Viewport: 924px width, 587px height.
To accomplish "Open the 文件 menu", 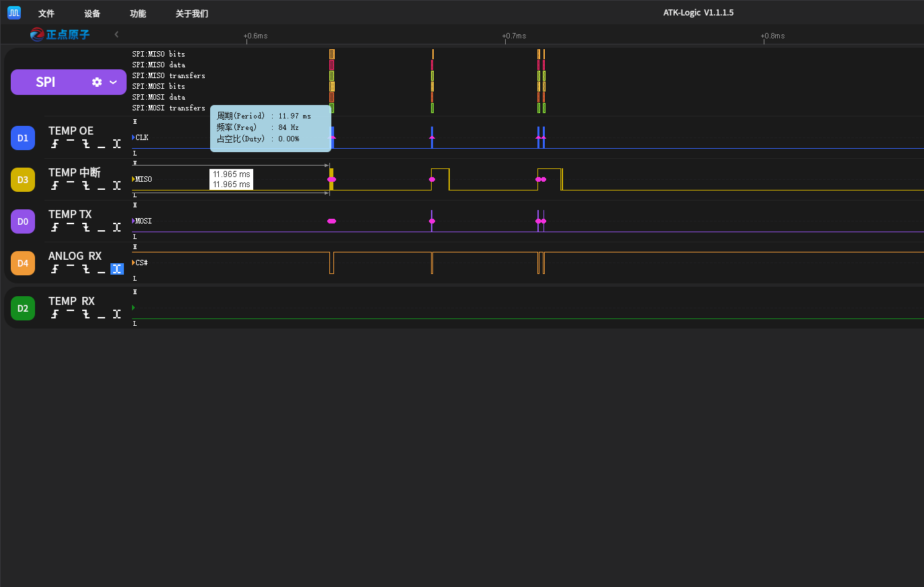I will point(46,13).
